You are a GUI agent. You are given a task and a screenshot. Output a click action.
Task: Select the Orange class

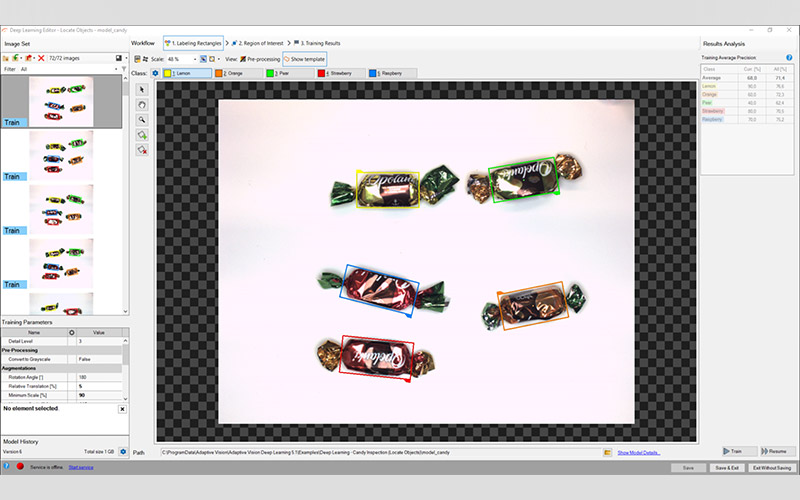[238, 73]
